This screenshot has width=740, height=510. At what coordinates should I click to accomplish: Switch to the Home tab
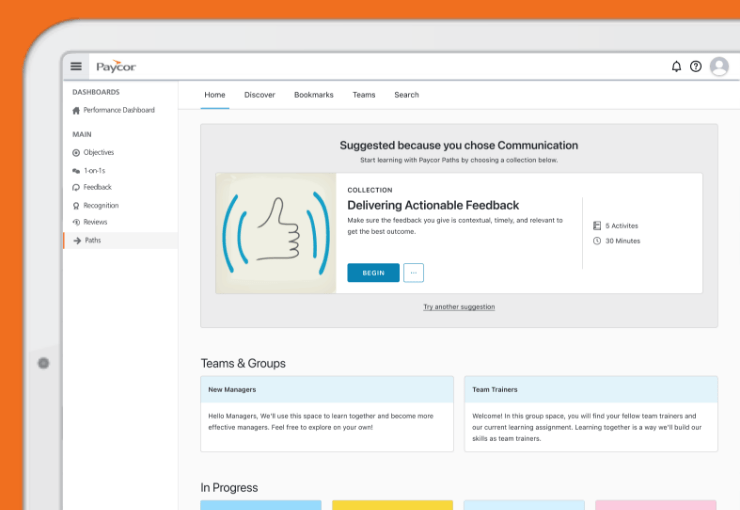(215, 95)
